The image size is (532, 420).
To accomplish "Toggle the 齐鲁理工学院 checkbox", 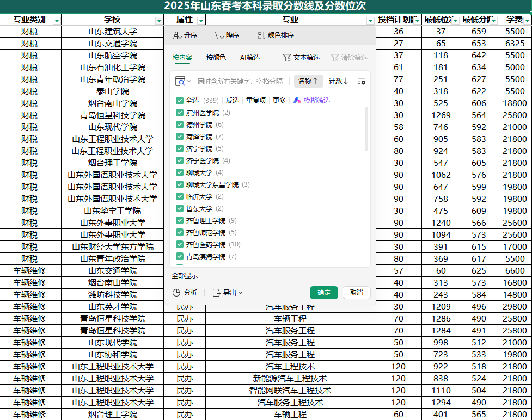I will pyautogui.click(x=180, y=220).
